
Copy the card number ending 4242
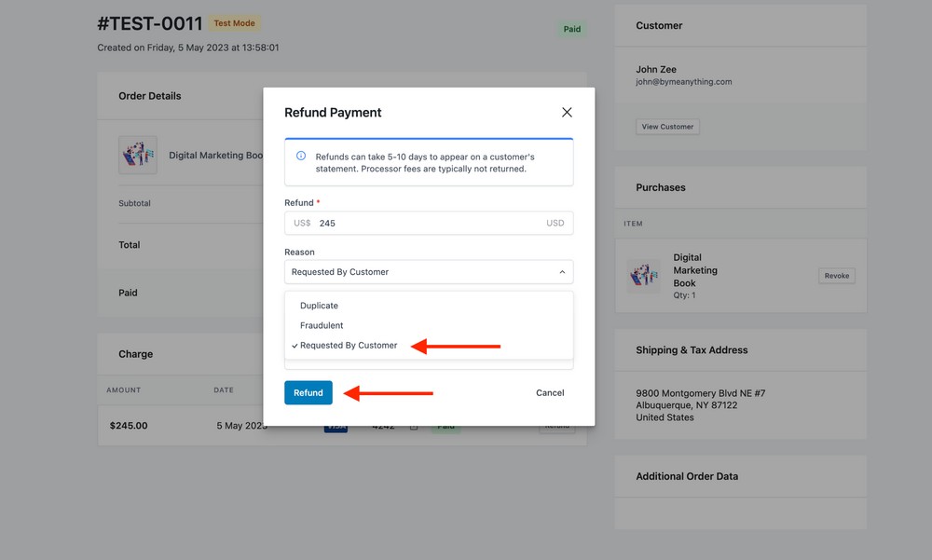(x=412, y=425)
